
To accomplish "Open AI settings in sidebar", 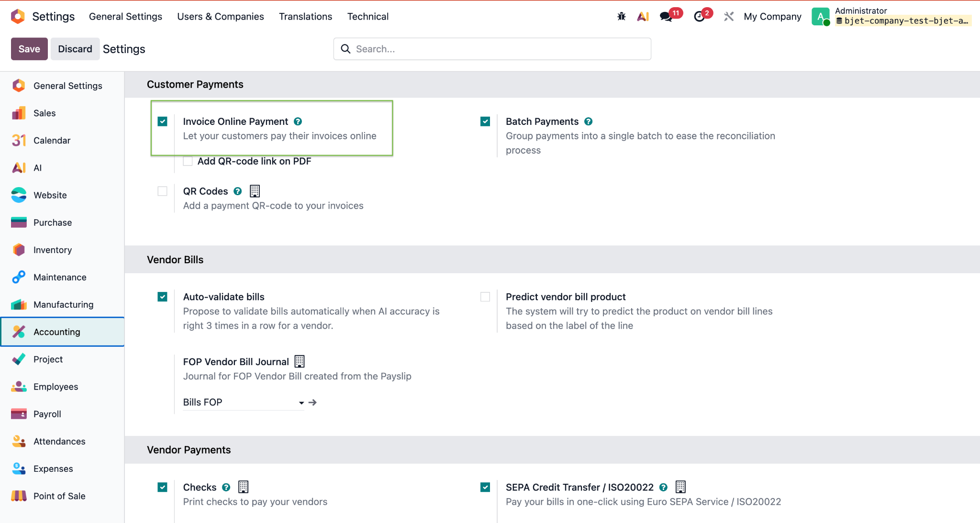I will pos(62,167).
